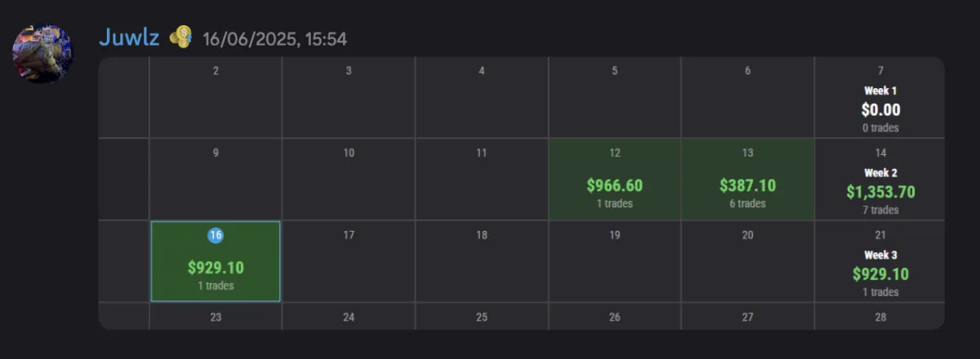Click the coin badge next to Juwlz
The image size is (980, 359).
[x=180, y=37]
